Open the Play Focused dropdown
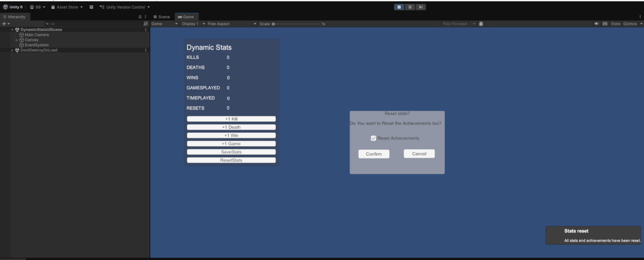 (x=459, y=24)
